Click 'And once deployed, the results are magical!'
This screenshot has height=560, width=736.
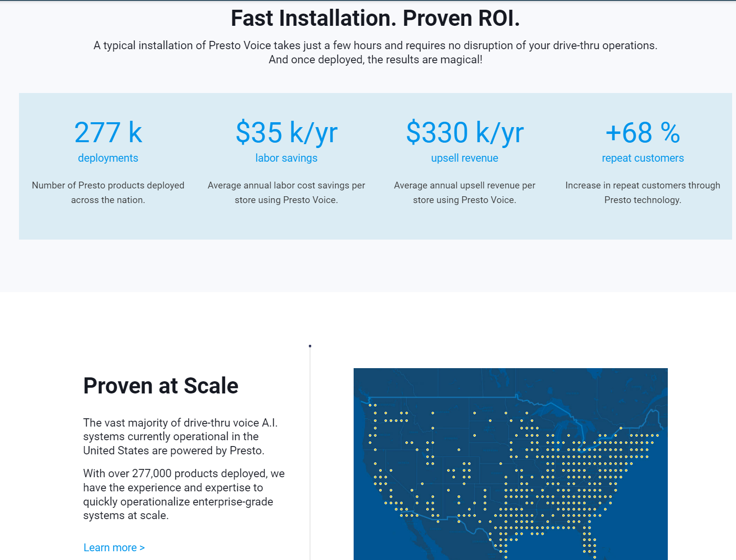(376, 59)
